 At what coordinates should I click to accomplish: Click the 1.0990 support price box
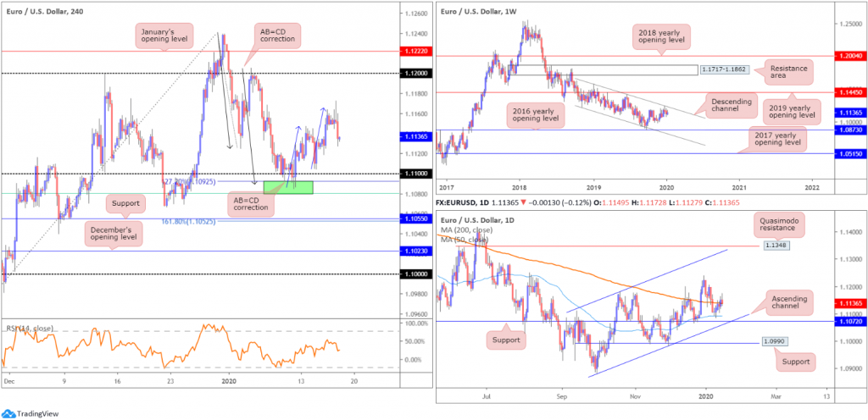click(772, 343)
